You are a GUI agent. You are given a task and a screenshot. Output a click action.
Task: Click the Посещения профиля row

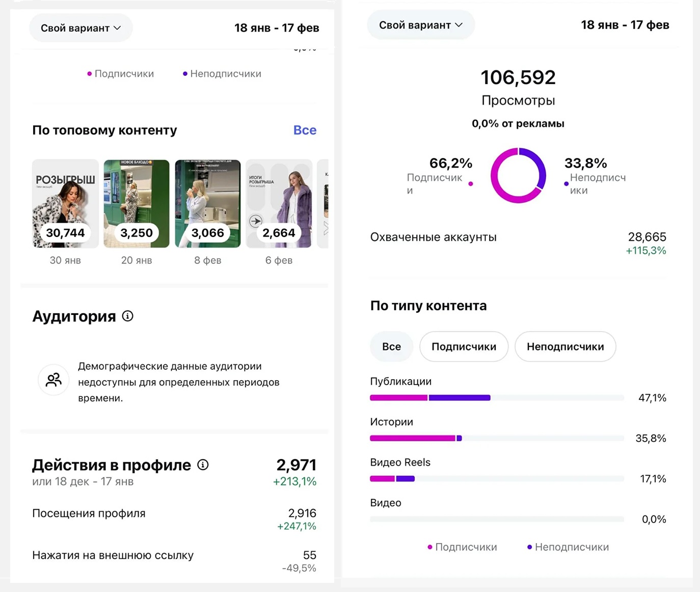[x=174, y=519]
